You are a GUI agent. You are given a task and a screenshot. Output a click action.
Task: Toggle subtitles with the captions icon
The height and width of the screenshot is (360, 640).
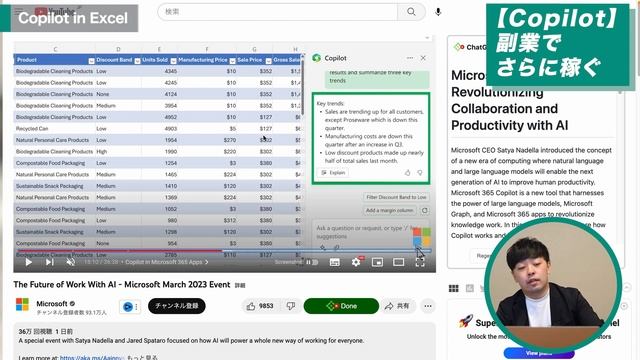pos(335,262)
